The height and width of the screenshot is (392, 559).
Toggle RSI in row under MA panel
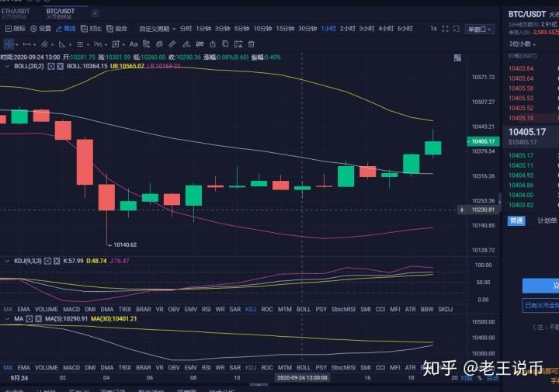coord(206,367)
